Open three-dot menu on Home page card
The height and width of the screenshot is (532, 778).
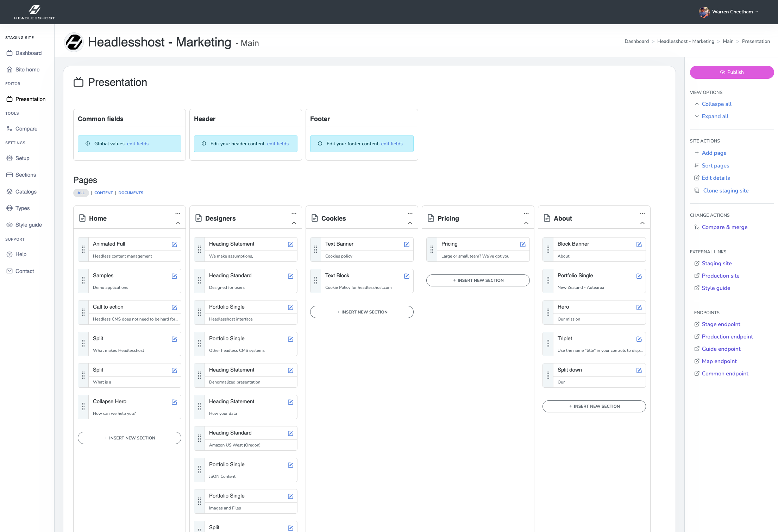tap(178, 214)
